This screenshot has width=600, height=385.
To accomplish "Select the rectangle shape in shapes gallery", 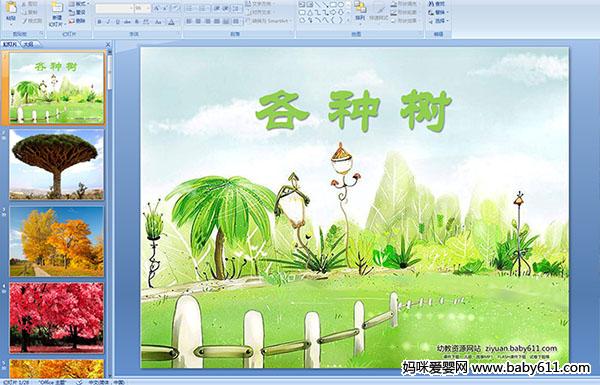I will tap(334, 5).
